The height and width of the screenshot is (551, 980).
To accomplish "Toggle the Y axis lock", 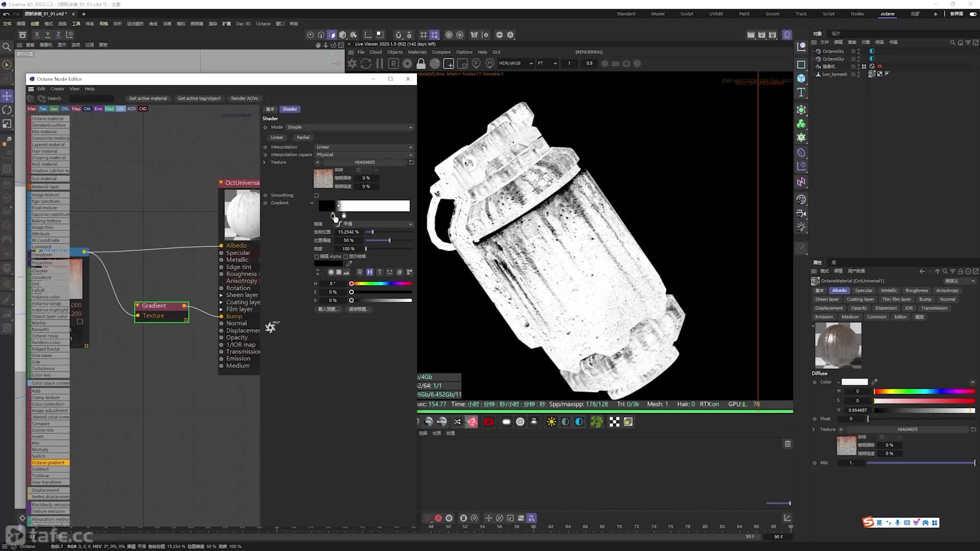I will click(47, 35).
